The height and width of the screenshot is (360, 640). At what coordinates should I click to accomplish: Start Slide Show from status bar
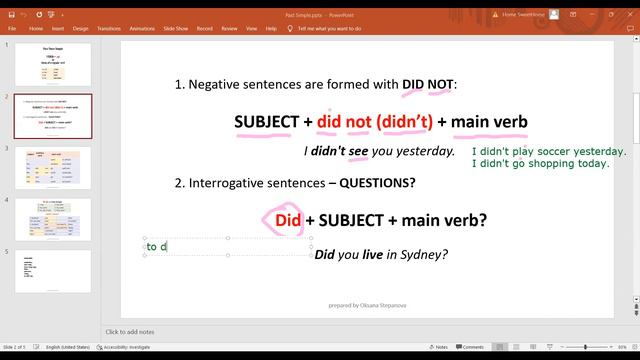[x=550, y=347]
